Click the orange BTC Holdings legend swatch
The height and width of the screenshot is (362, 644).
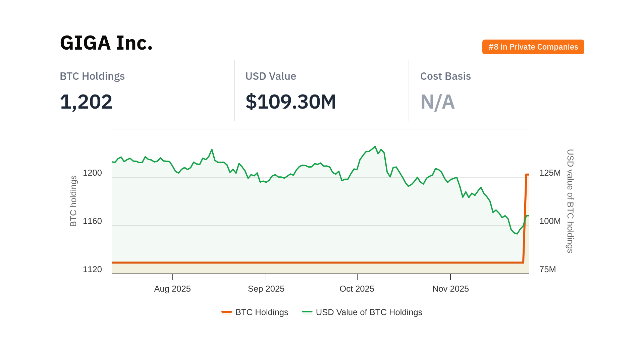227,312
